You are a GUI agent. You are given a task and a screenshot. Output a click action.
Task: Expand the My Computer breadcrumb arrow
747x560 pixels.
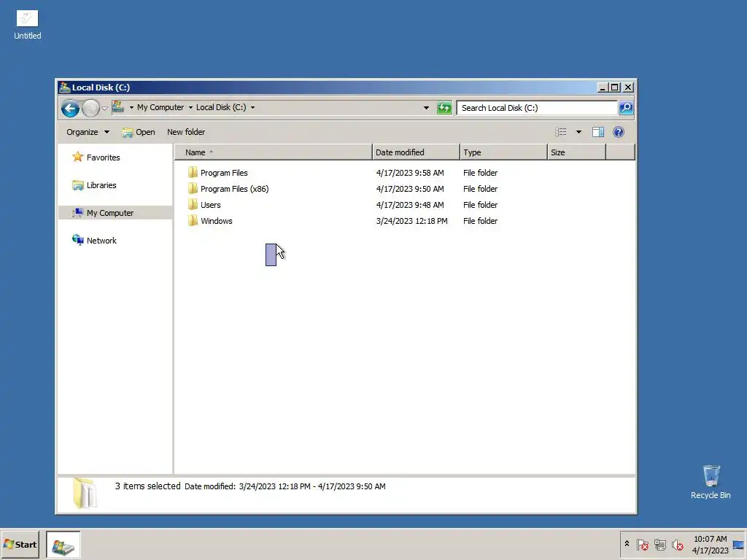pyautogui.click(x=190, y=108)
